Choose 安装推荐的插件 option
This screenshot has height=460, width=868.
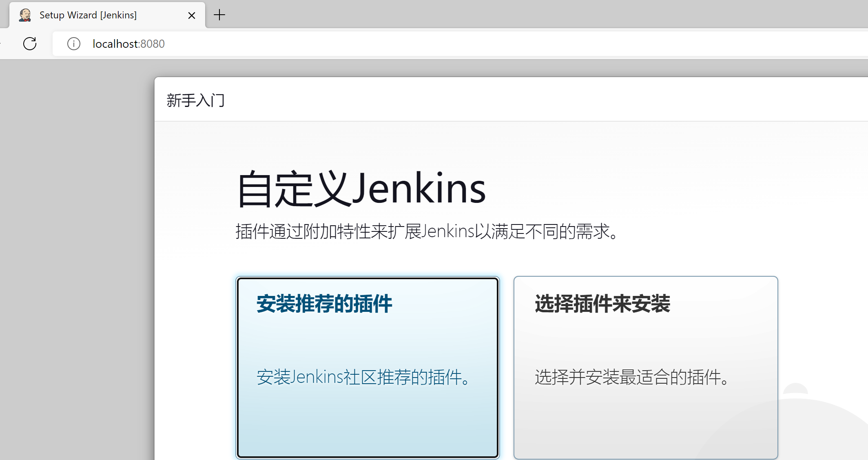tap(368, 368)
